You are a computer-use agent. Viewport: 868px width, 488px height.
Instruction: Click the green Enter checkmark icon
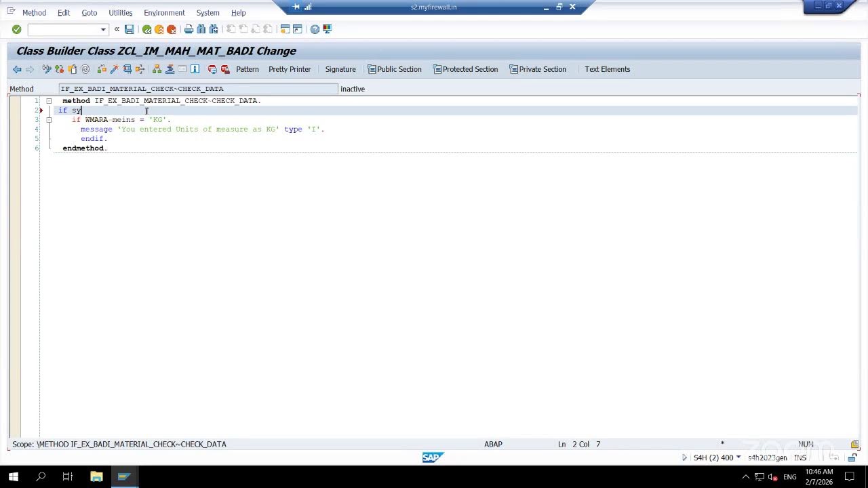(x=16, y=29)
